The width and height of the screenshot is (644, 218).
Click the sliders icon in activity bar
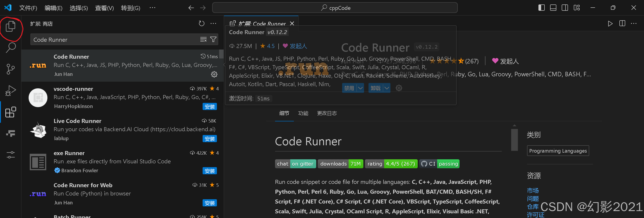point(11,155)
